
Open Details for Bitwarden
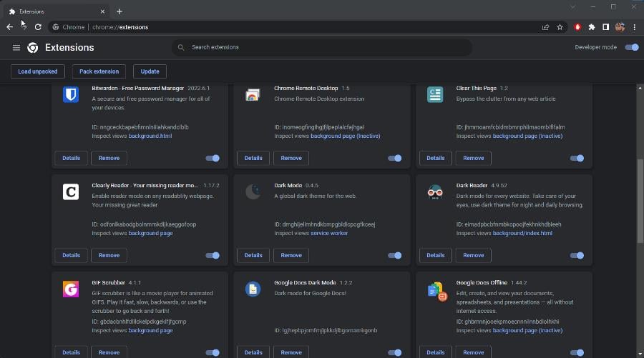pyautogui.click(x=71, y=159)
